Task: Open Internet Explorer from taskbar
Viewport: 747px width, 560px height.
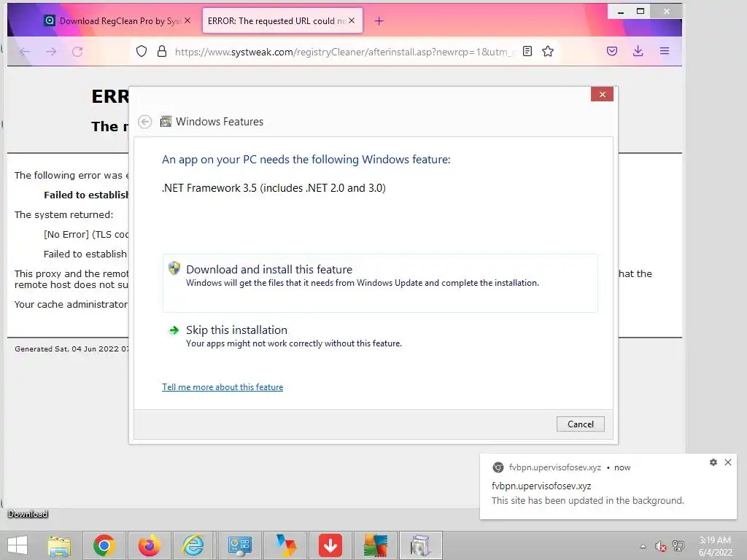Action: (193, 545)
